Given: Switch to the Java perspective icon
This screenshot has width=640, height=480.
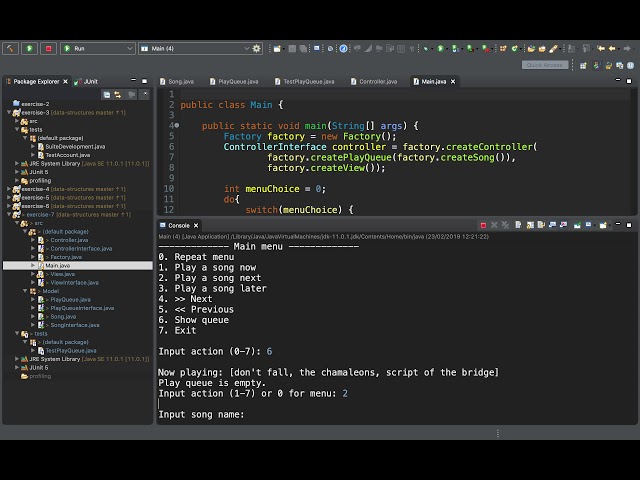Looking at the screenshot, I should pyautogui.click(x=596, y=65).
